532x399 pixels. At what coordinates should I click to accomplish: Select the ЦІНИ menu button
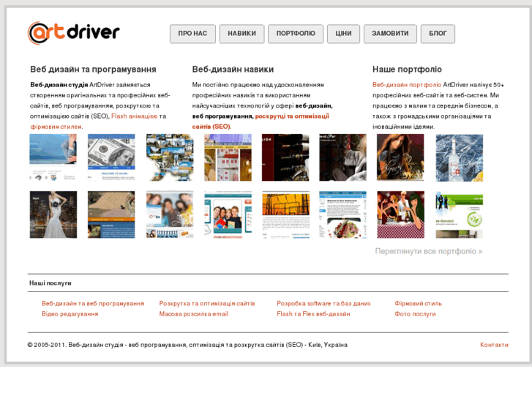click(343, 34)
